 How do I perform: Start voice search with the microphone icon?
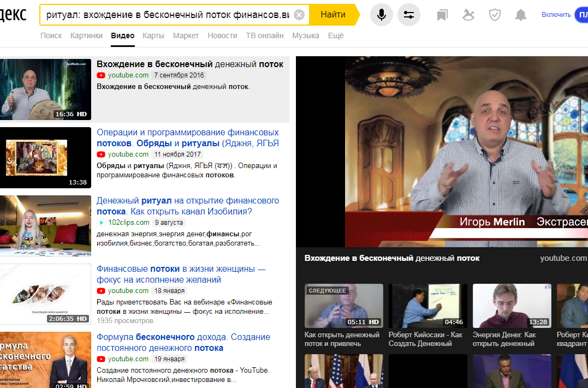pyautogui.click(x=382, y=15)
